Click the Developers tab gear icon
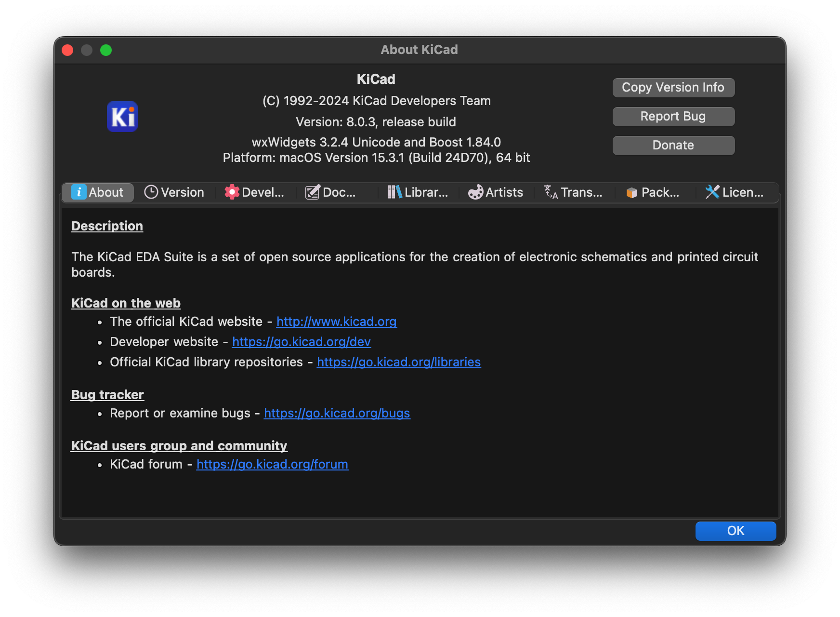This screenshot has height=617, width=840. pos(232,192)
